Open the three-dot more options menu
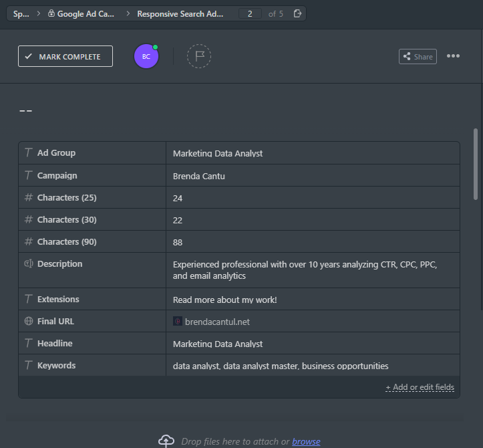This screenshot has height=448, width=483. (453, 56)
